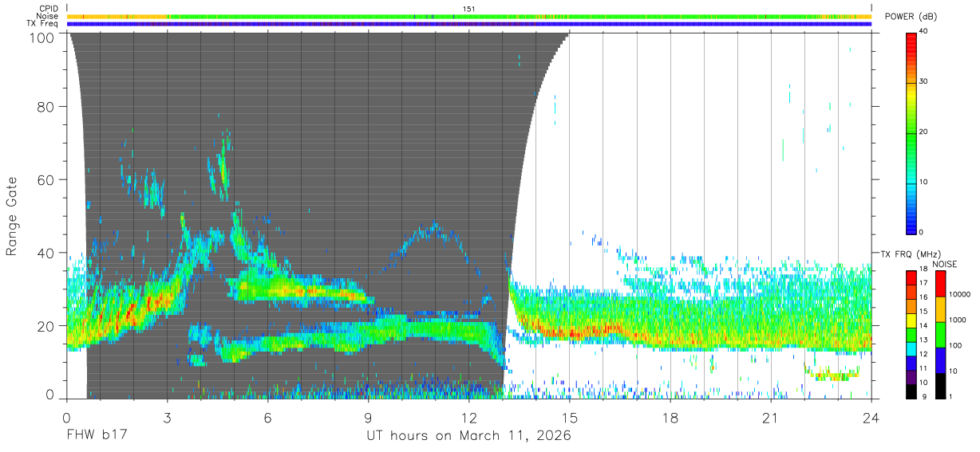Viewport: 980px width, 452px height.
Task: Click the '1000' label on NOISE scale
Action: [959, 320]
